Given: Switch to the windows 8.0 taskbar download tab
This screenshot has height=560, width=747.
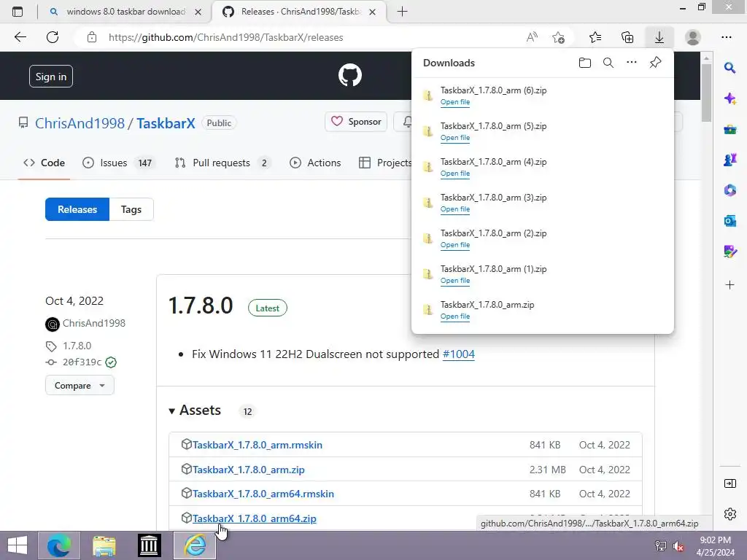Looking at the screenshot, I should (x=125, y=12).
